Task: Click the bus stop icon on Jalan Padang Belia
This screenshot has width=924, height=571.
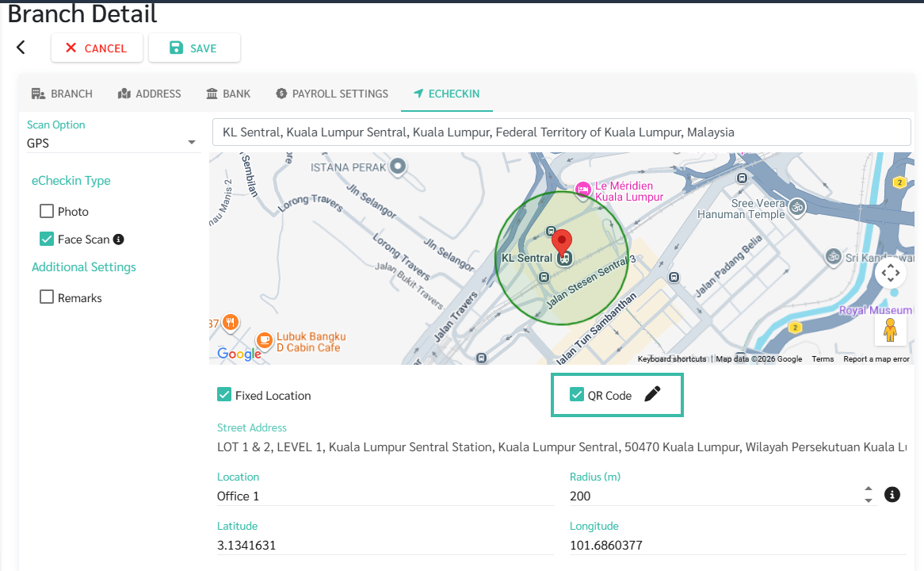Action: click(674, 278)
